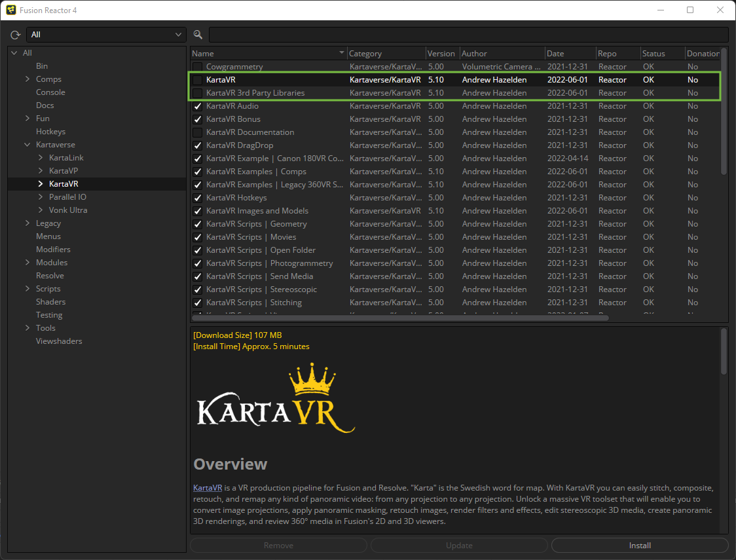This screenshot has height=560, width=736.
Task: Collapse the Kartaverse category
Action: tap(28, 145)
